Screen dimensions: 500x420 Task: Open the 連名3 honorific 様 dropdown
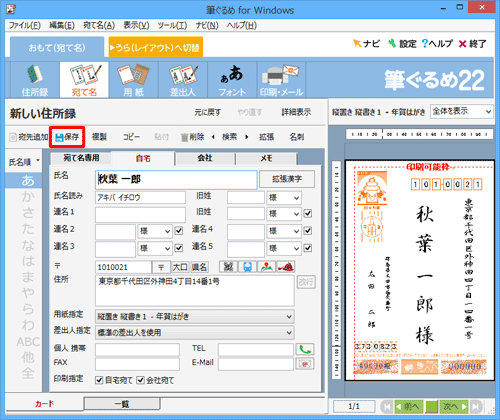click(x=155, y=248)
